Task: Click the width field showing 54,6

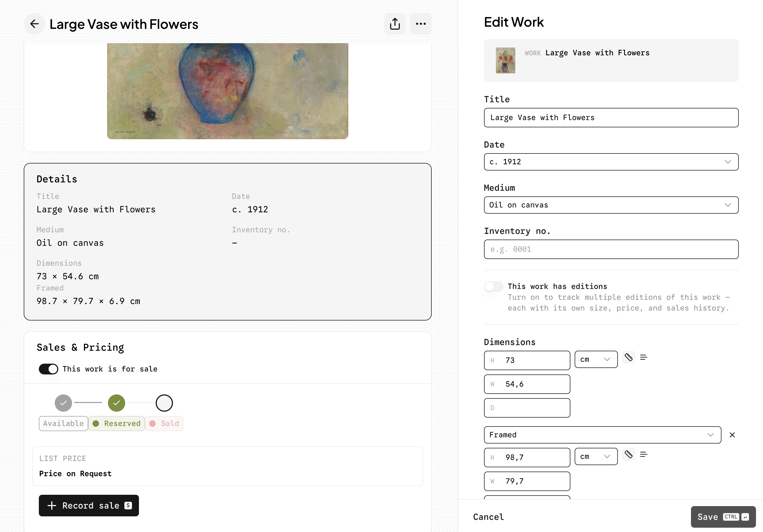Action: click(x=527, y=384)
